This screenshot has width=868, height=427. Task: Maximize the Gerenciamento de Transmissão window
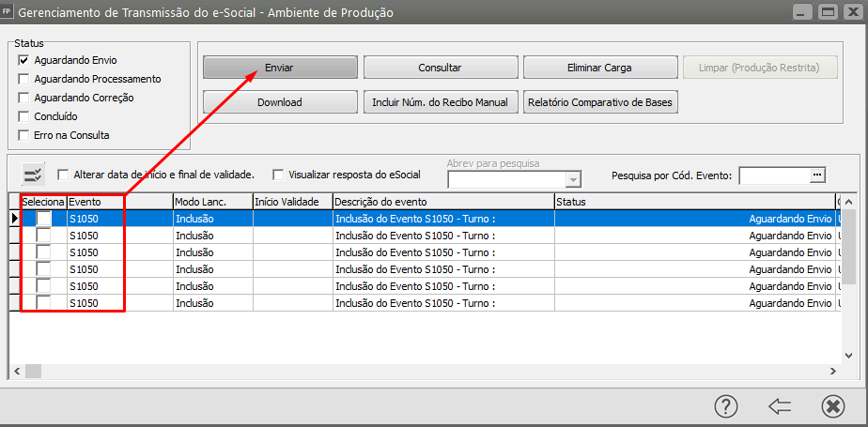[829, 11]
